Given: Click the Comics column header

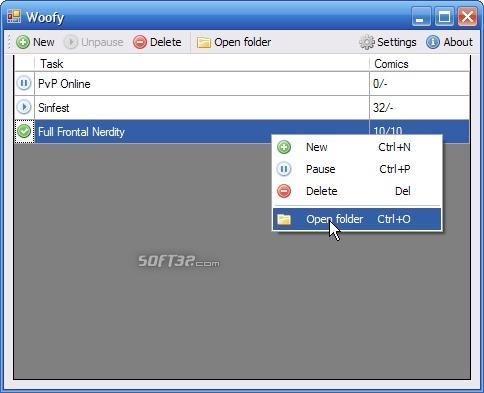Looking at the screenshot, I should pos(419,64).
